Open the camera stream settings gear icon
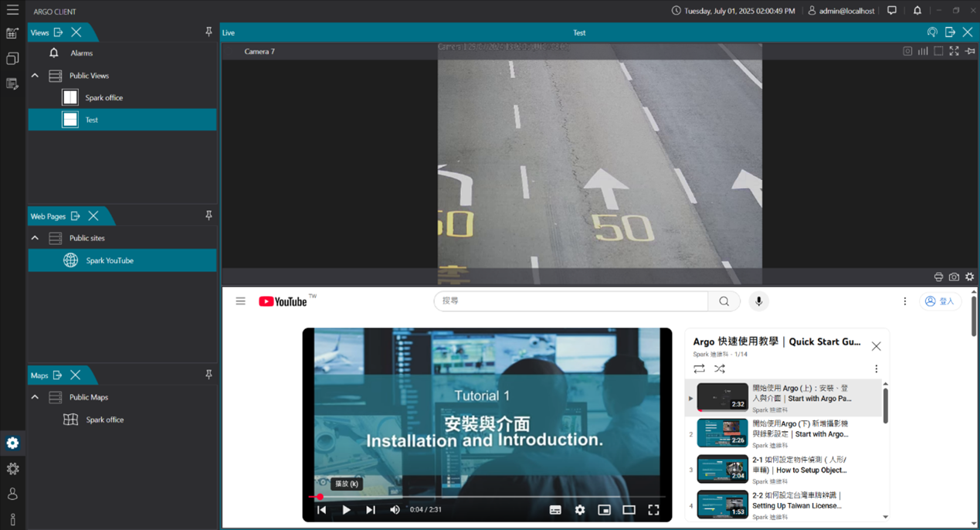980x530 pixels. pos(970,277)
